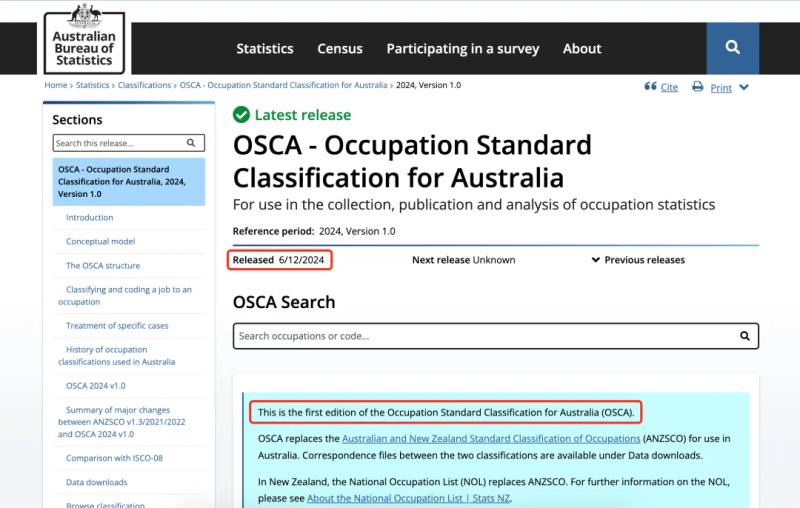Go to Classifications breadcrumb link
The height and width of the screenshot is (508, 800).
coord(144,85)
